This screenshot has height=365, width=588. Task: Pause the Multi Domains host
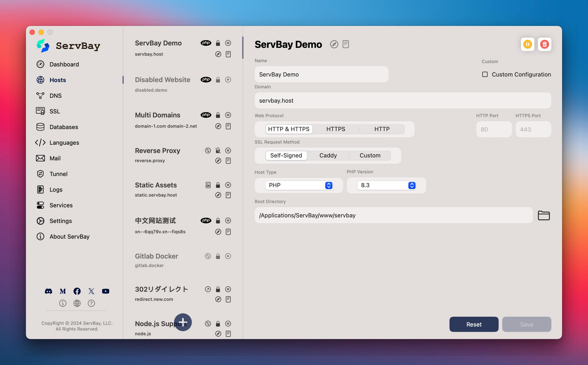pos(228,115)
